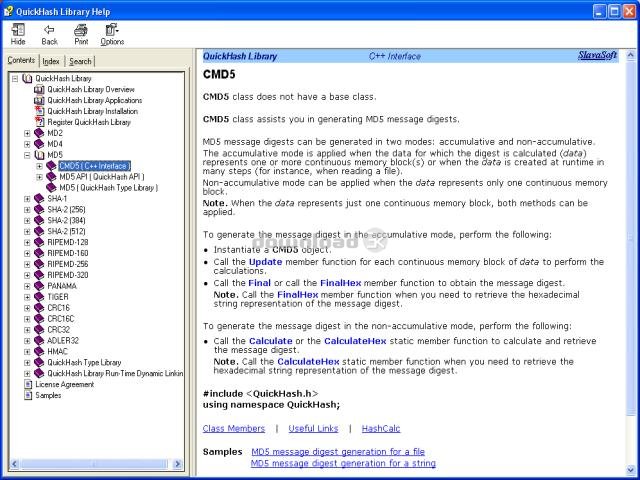Screen dimensions: 640x480
Task: Click the MD4 book icon
Action: click(39, 144)
